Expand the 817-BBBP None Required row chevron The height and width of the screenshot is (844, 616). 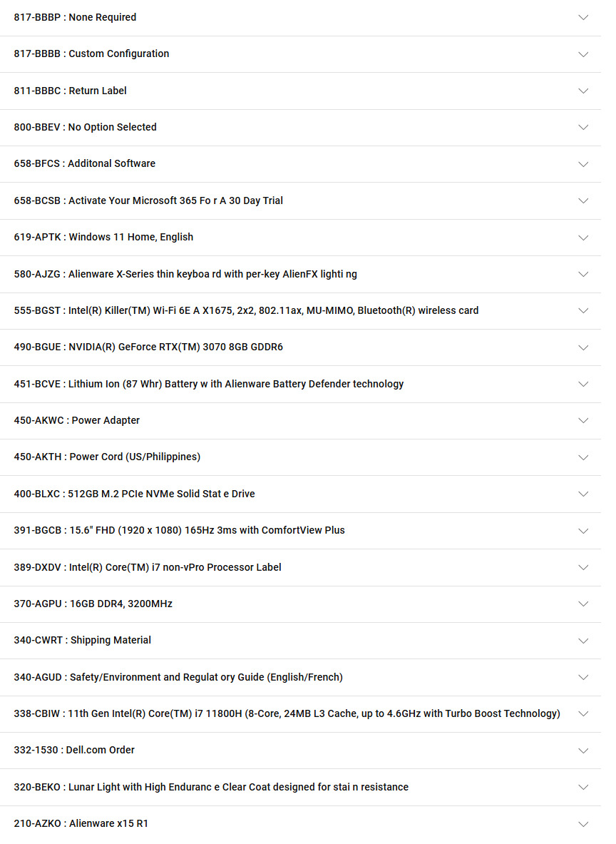tap(583, 17)
